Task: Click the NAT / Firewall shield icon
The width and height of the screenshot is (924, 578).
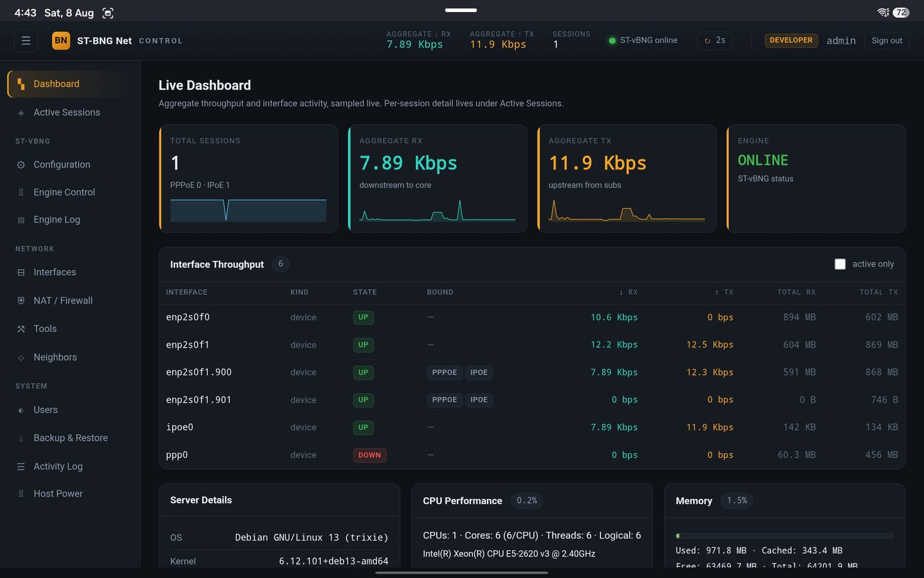Action: point(21,301)
